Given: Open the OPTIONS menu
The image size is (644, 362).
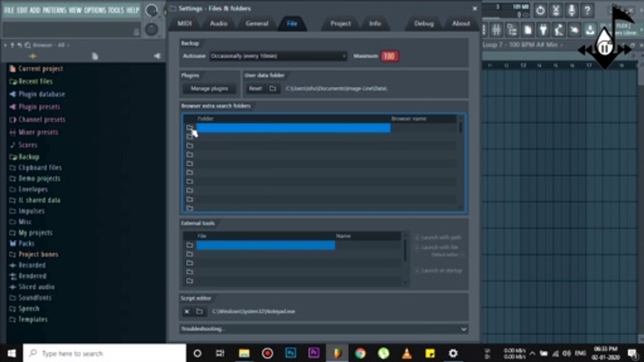Looking at the screenshot, I should point(95,10).
